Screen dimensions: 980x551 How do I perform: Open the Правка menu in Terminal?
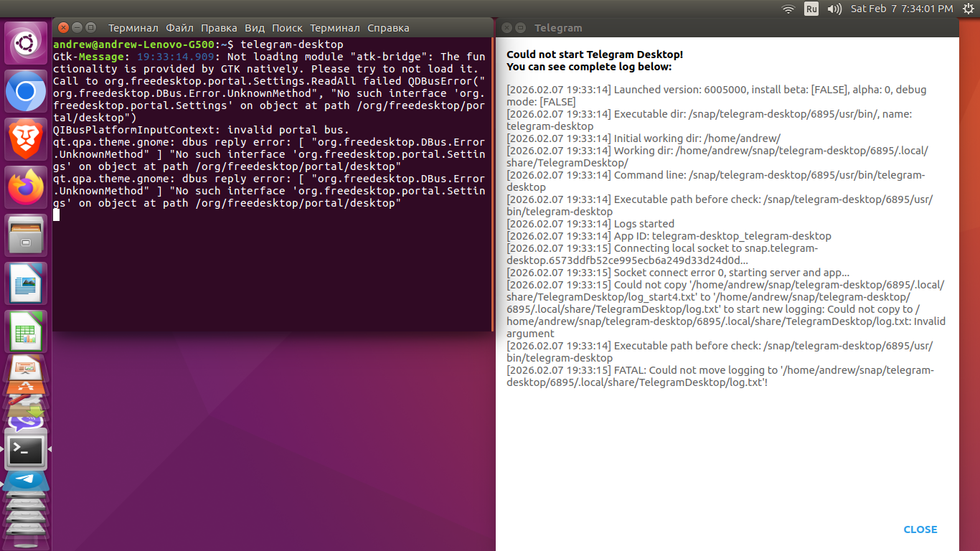click(220, 28)
